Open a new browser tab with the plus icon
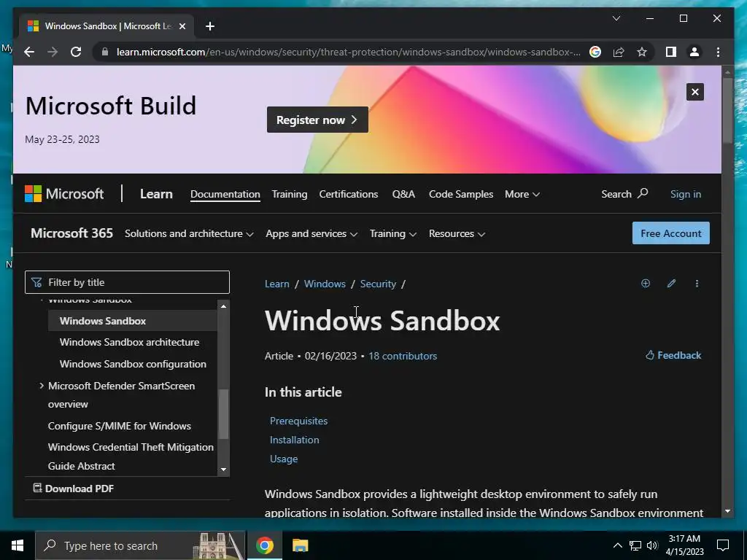 [x=210, y=26]
